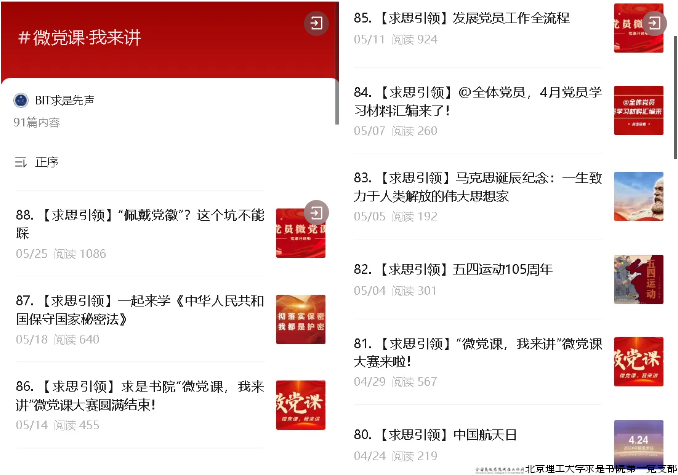Click the BIT求是先声 account avatar
678x475 pixels.
(21, 100)
